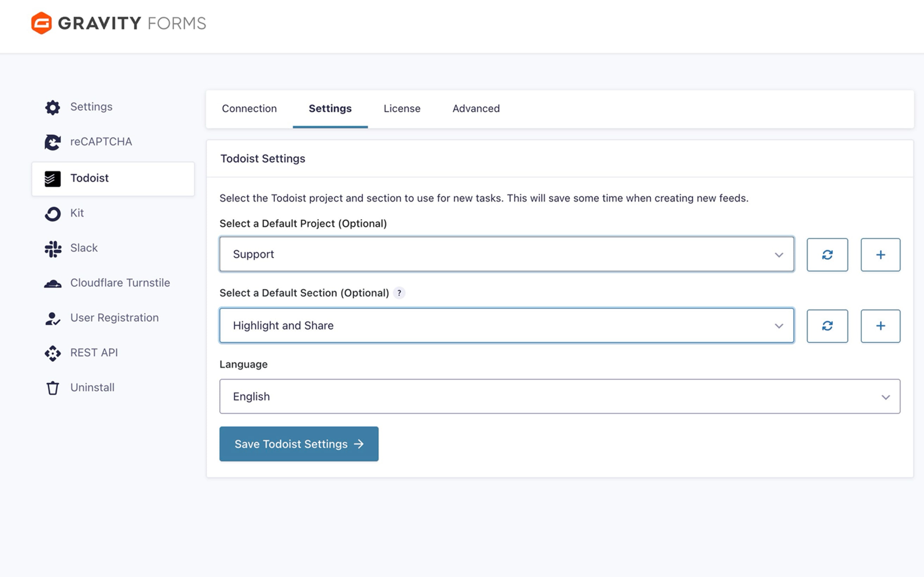Click the Gravity Forms logo icon

point(41,23)
